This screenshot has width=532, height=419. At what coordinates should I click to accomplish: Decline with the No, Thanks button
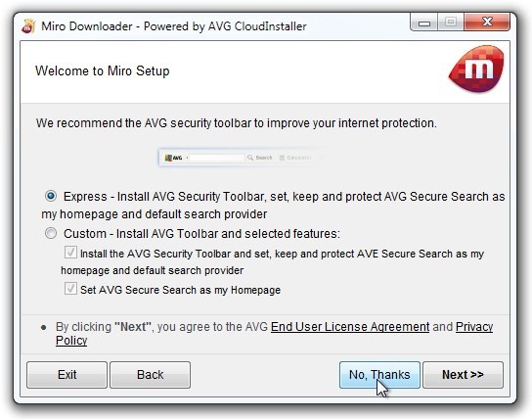379,375
